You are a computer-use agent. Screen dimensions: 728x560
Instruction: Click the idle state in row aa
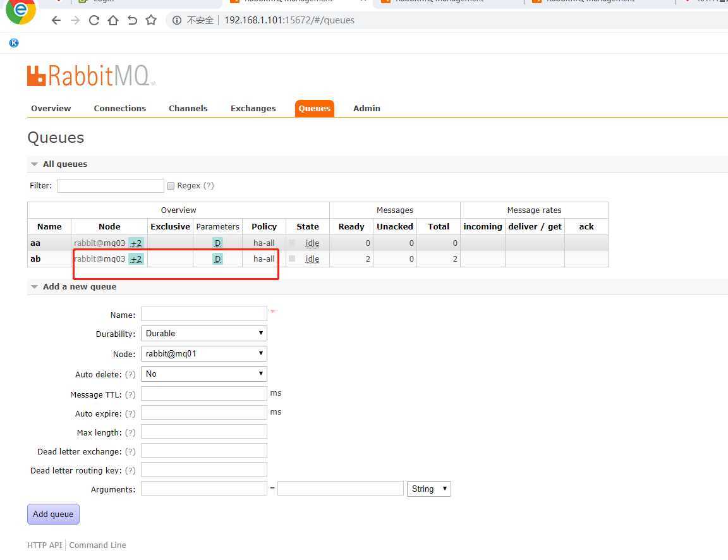(x=312, y=243)
